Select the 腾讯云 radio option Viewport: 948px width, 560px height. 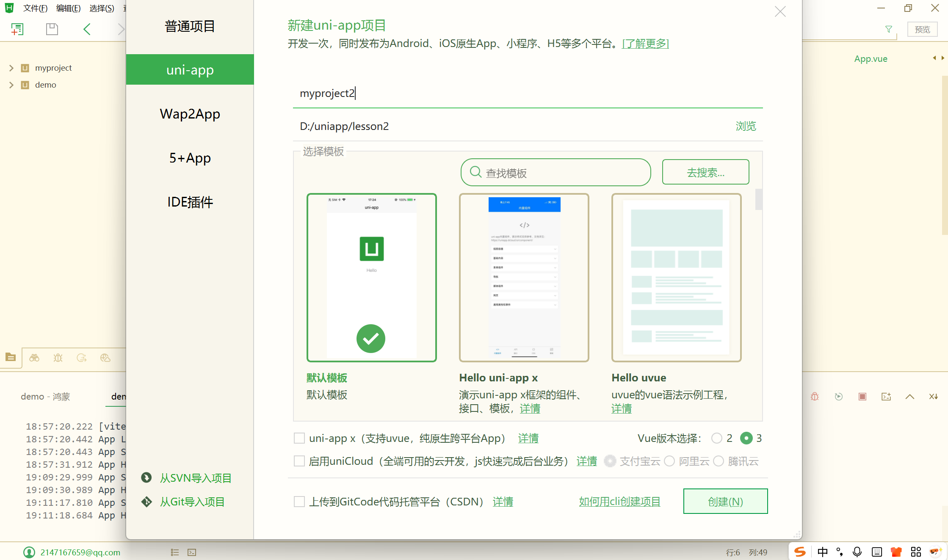point(719,461)
